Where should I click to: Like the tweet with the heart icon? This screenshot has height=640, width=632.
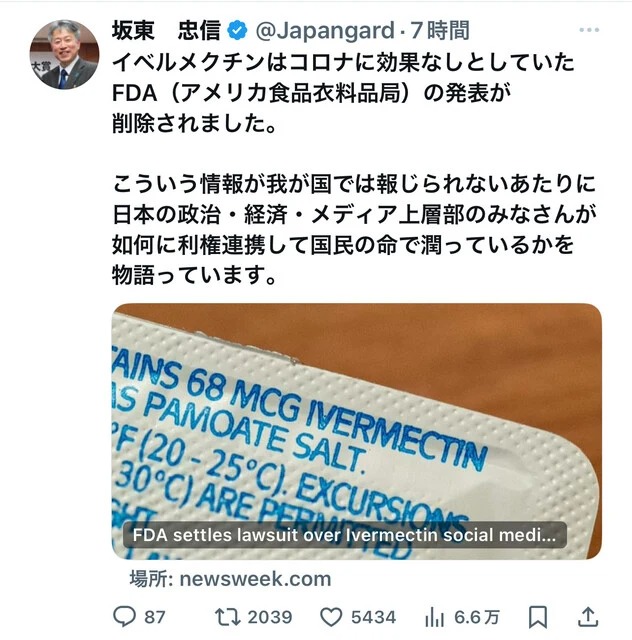pos(331,617)
